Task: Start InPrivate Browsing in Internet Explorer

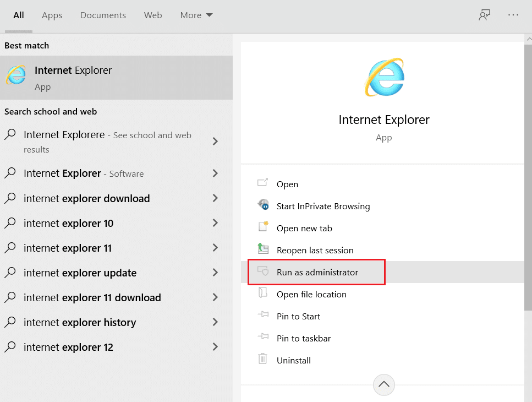Action: (322, 207)
